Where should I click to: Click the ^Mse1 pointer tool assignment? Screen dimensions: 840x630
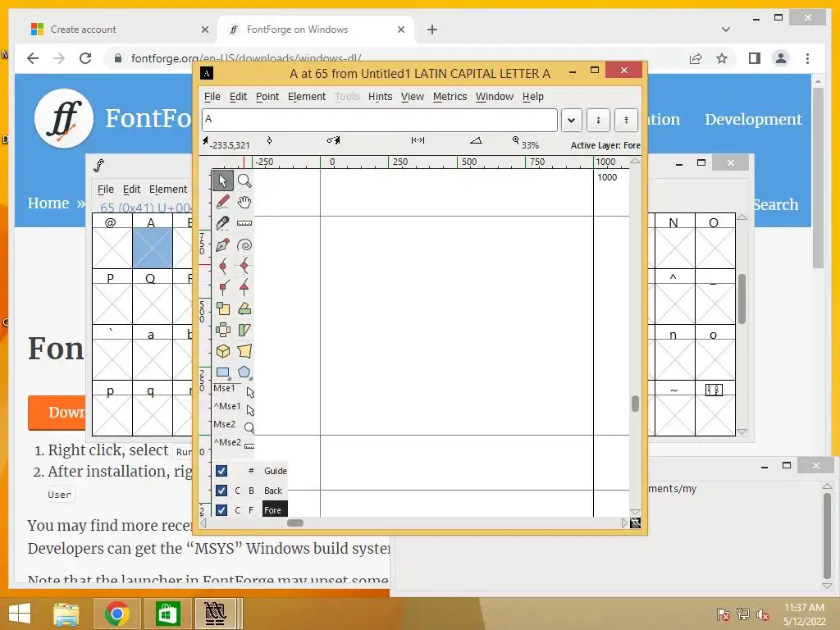tap(234, 408)
